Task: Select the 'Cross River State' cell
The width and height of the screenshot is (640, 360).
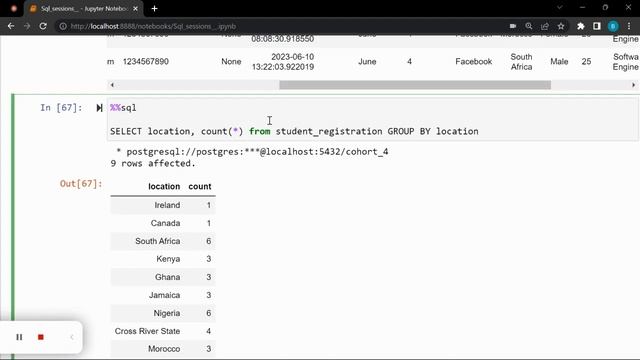Action: (x=147, y=331)
